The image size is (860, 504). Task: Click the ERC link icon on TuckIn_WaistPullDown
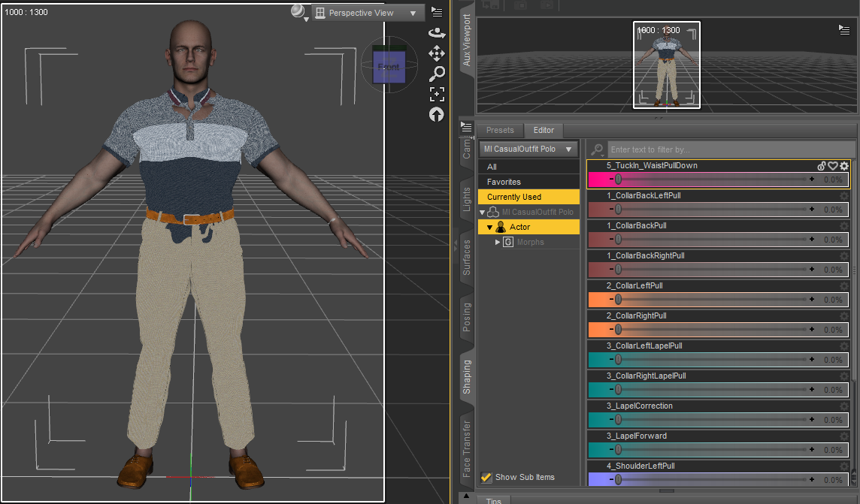pyautogui.click(x=822, y=166)
